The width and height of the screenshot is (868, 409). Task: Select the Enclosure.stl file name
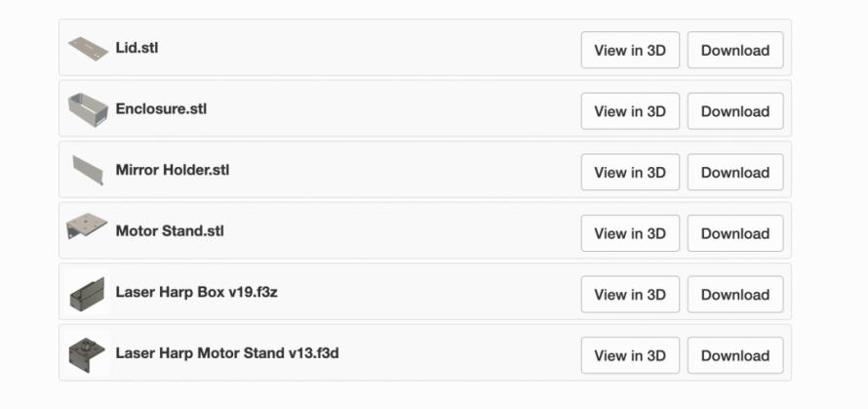point(161,108)
